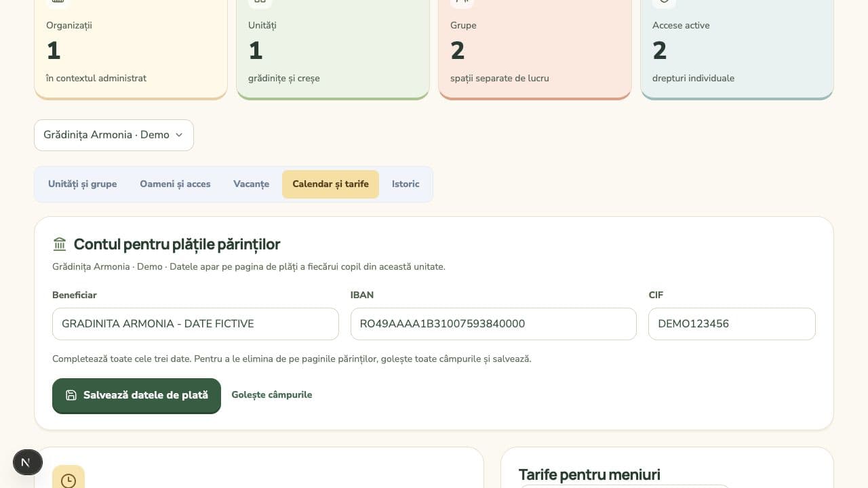This screenshot has width=868, height=488.
Task: Go to the Istoric tab
Action: [406, 184]
